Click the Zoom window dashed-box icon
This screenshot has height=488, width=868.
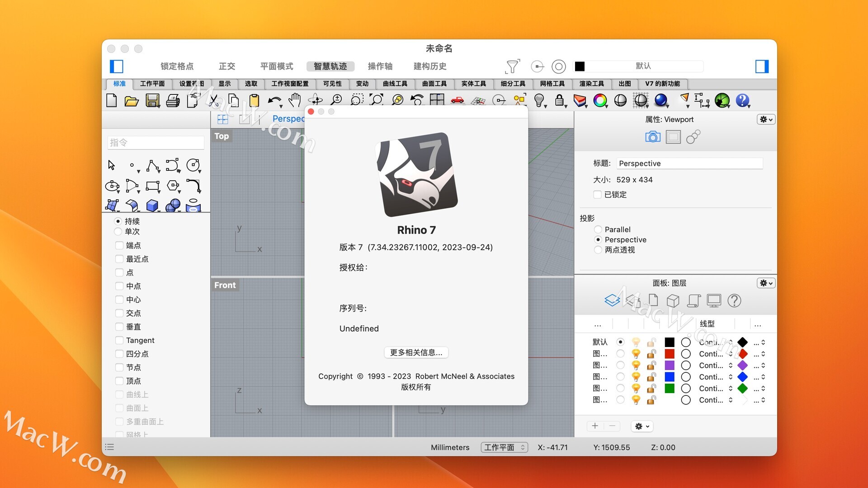357,100
